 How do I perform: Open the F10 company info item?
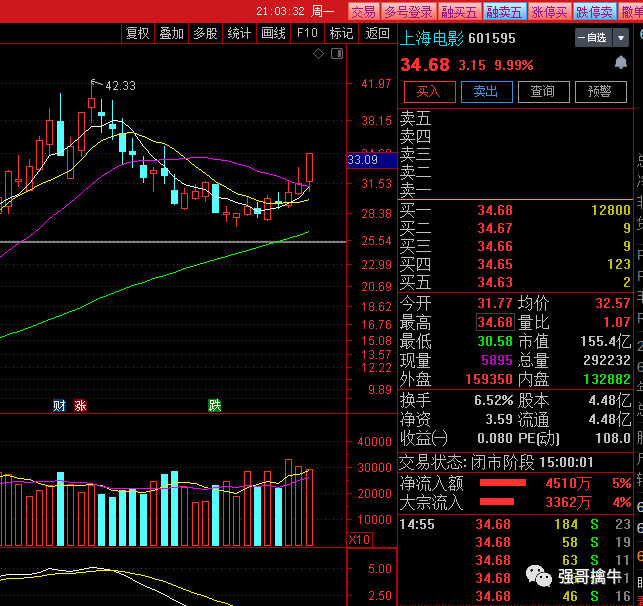[x=307, y=33]
